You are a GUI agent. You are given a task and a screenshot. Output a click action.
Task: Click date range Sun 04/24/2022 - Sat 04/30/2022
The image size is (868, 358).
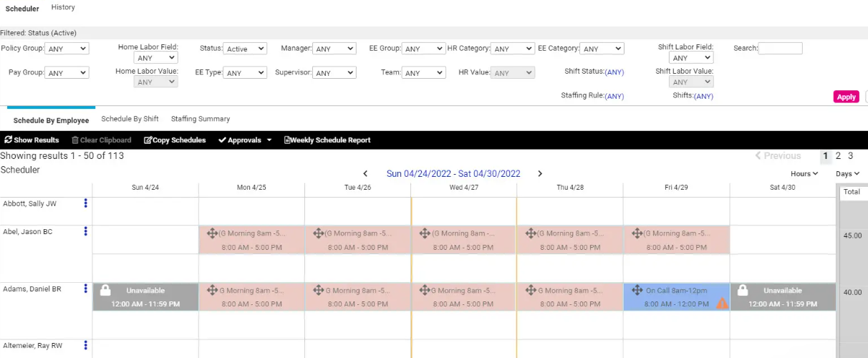[x=453, y=173]
